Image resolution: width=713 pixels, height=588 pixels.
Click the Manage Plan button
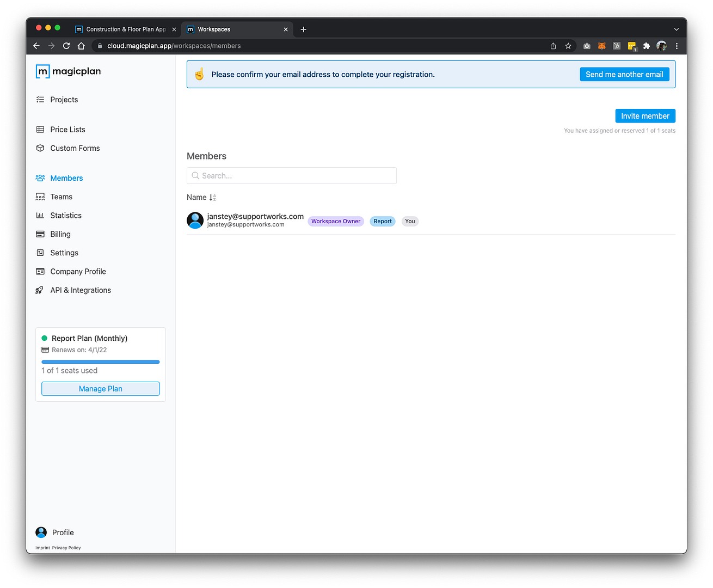click(101, 389)
